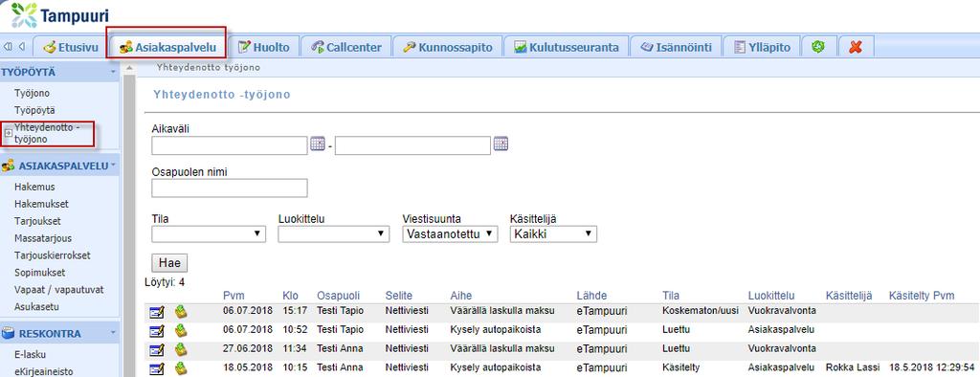Open edit icon for 27.06.2018 message
Viewport: 980px width, 377px height.
point(156,349)
